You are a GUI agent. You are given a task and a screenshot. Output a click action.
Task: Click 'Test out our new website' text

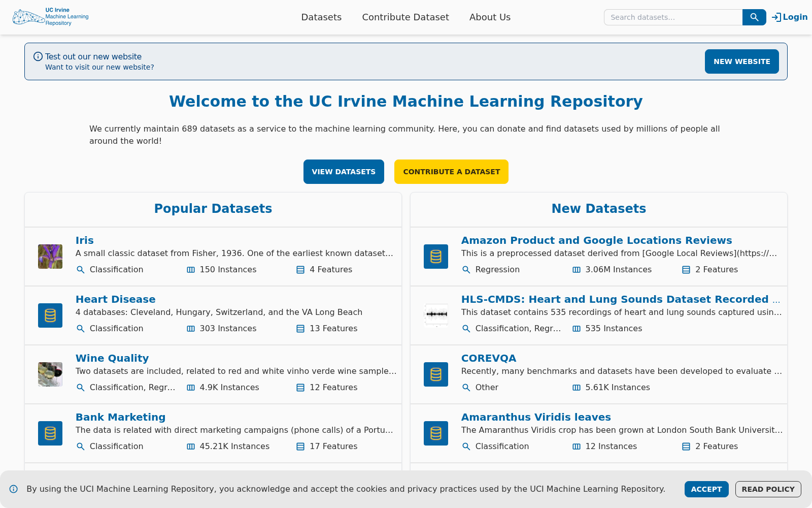point(93,57)
